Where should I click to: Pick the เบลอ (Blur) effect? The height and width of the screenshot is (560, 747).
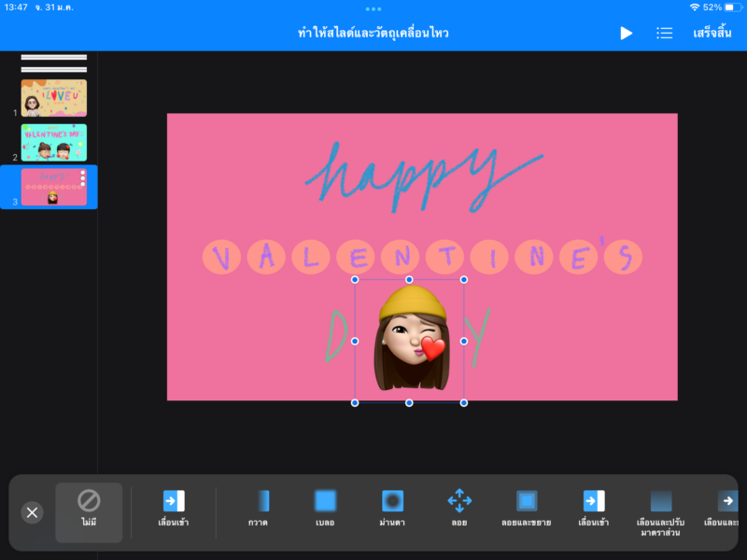[325, 509]
